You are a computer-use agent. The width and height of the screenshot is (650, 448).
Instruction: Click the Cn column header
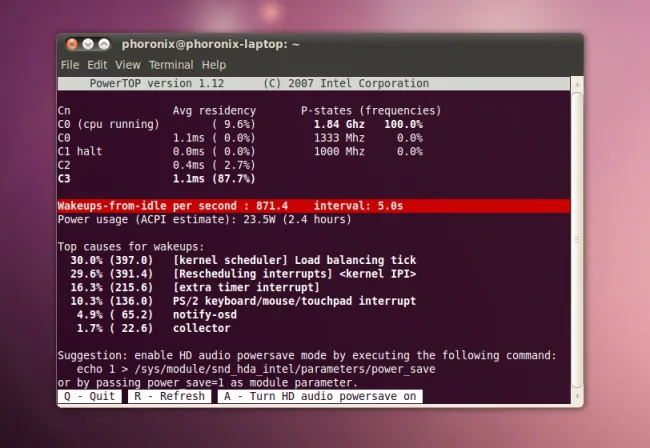64,111
